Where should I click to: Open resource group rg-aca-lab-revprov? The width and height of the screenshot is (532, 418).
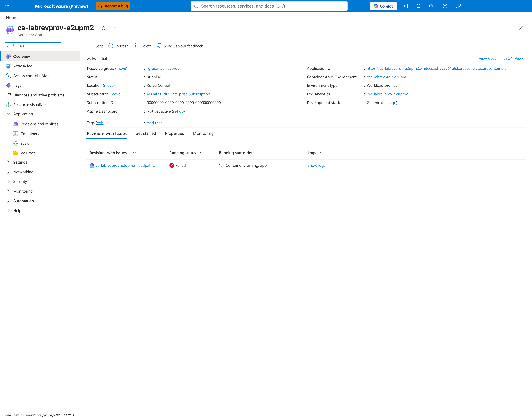(x=163, y=68)
